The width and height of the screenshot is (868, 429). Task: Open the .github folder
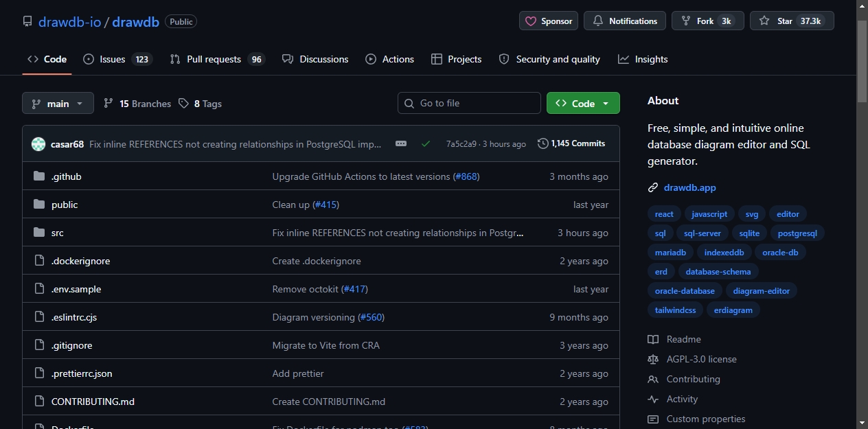67,176
